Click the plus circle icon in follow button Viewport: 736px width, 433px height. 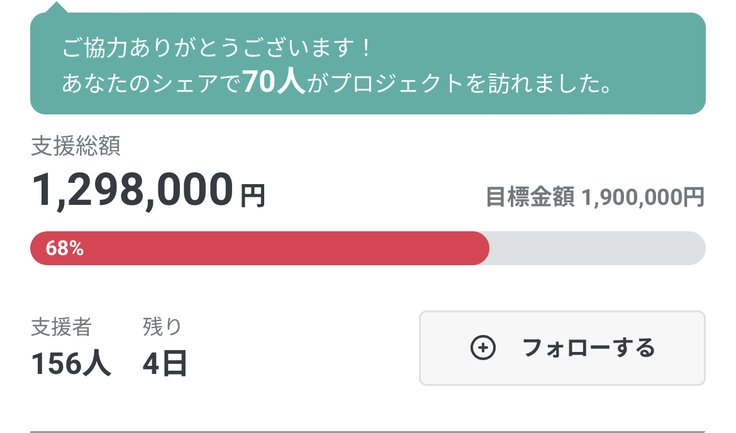tap(482, 348)
